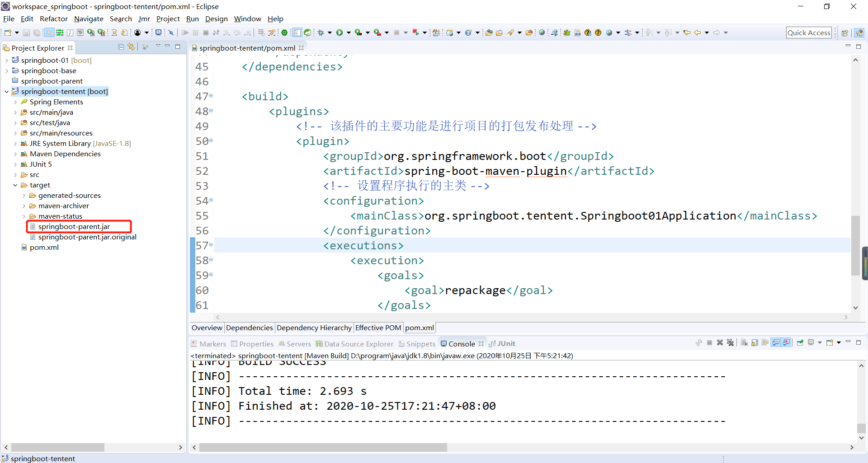Collapse the springboot-tentent project node
The image size is (868, 463).
pos(6,92)
